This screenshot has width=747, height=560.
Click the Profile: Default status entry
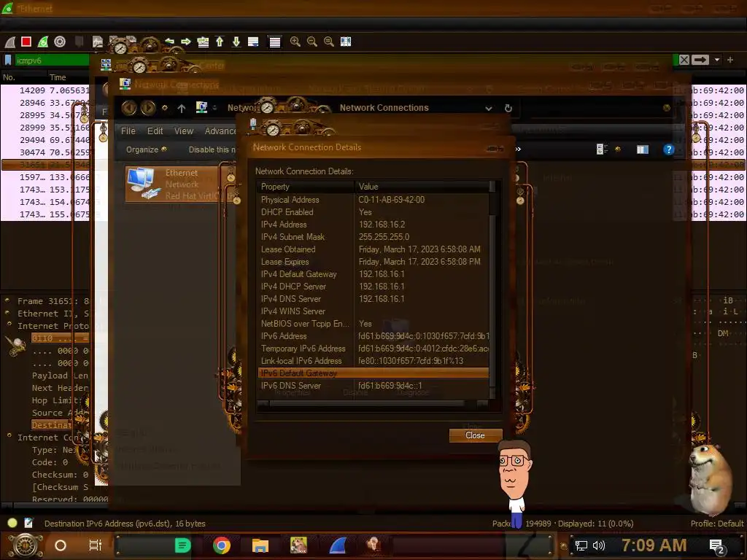coord(717,524)
